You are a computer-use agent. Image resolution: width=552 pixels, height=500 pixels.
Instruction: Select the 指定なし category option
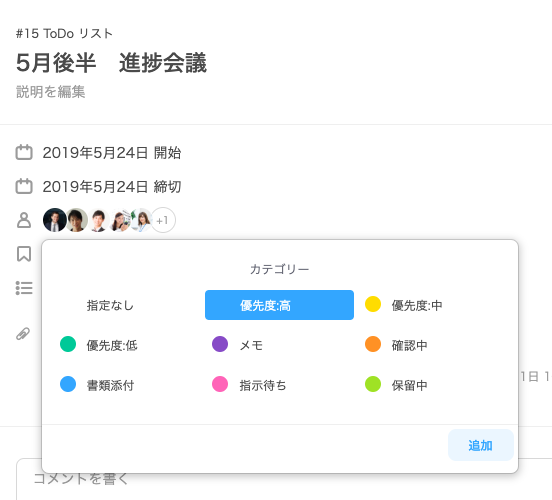(111, 305)
